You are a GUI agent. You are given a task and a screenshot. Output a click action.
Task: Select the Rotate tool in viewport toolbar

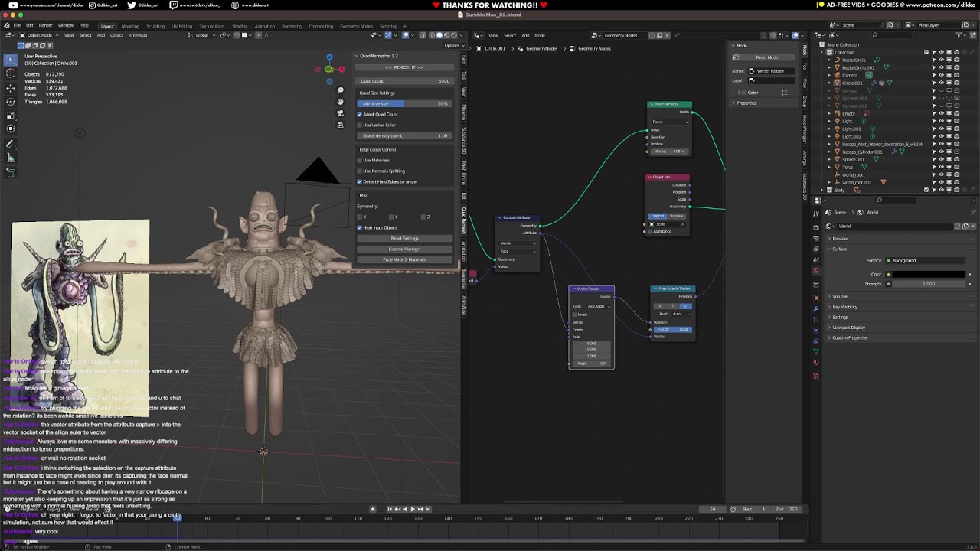click(11, 101)
